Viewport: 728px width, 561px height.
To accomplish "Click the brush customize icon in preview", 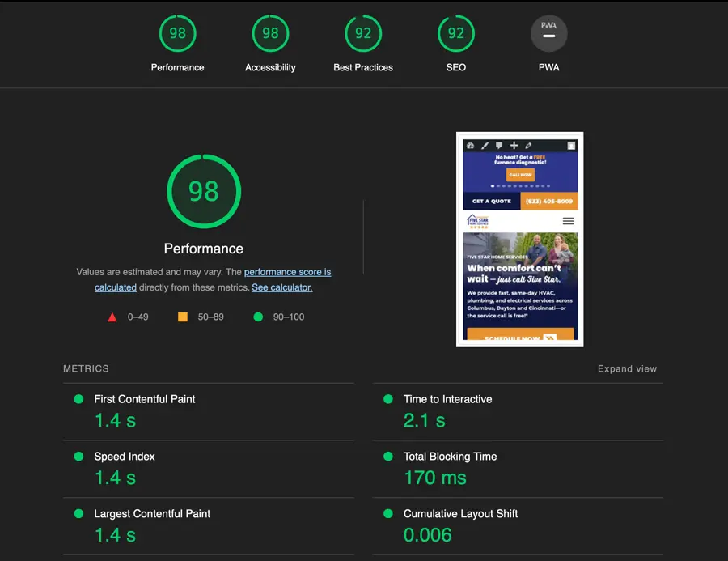I will tap(485, 146).
